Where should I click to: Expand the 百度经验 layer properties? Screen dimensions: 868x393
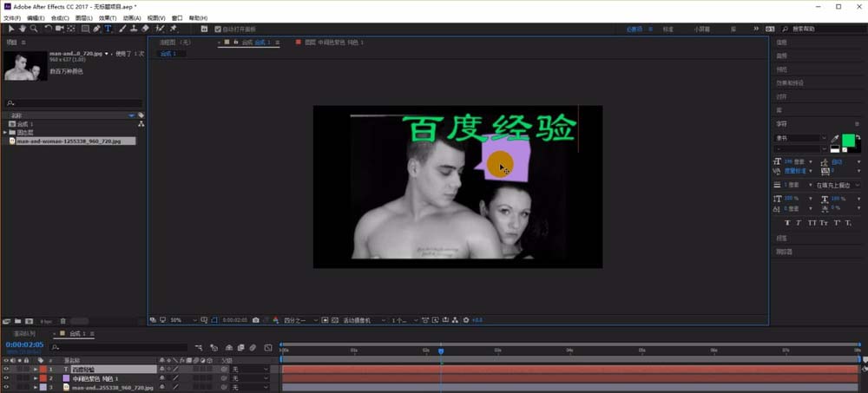tap(36, 370)
